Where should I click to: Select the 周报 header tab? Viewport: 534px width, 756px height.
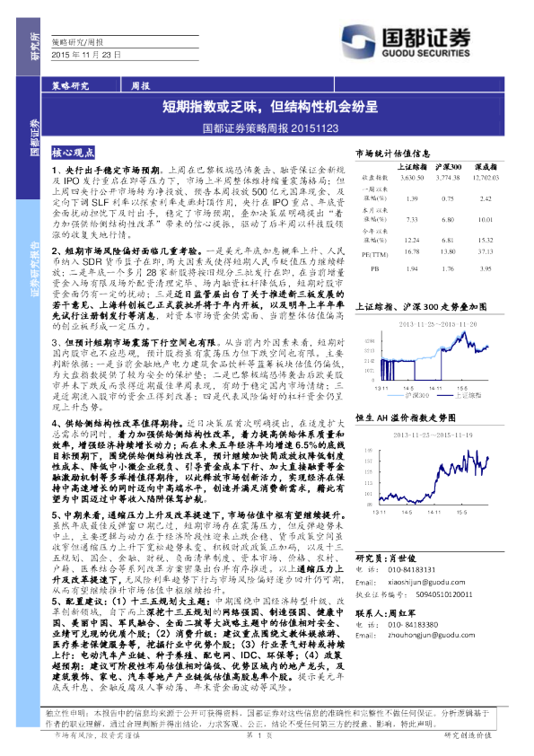point(141,86)
